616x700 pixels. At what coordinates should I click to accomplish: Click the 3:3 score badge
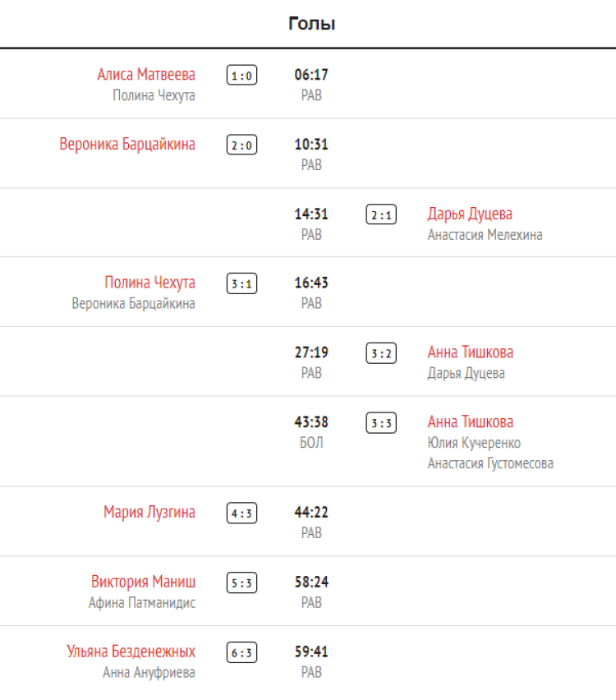(381, 423)
